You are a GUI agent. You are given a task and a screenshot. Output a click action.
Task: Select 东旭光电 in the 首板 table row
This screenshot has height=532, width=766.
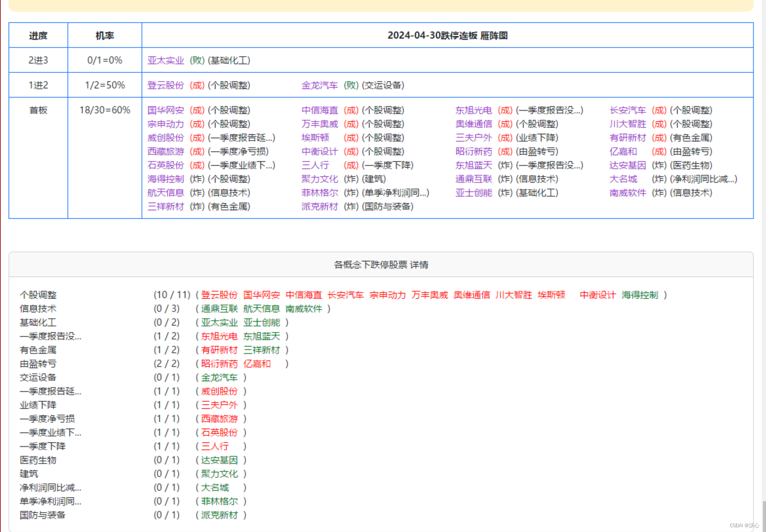(x=474, y=110)
